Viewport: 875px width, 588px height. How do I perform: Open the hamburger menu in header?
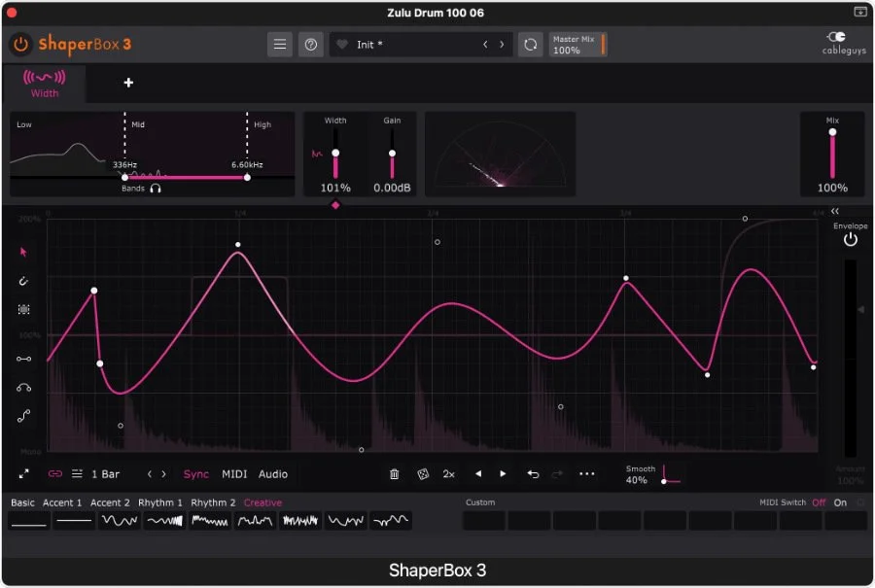pos(280,44)
